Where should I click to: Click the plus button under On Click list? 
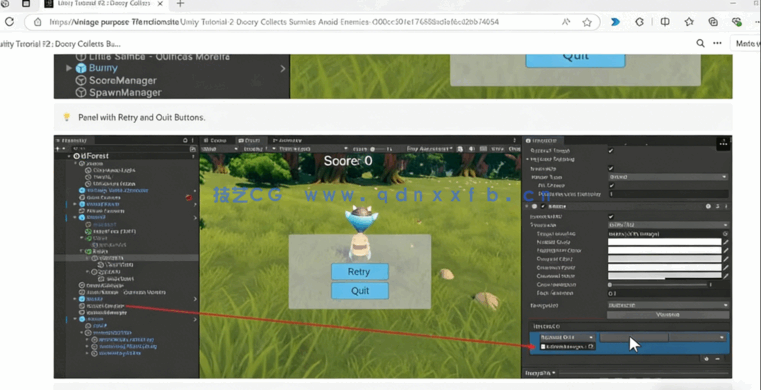pos(706,359)
